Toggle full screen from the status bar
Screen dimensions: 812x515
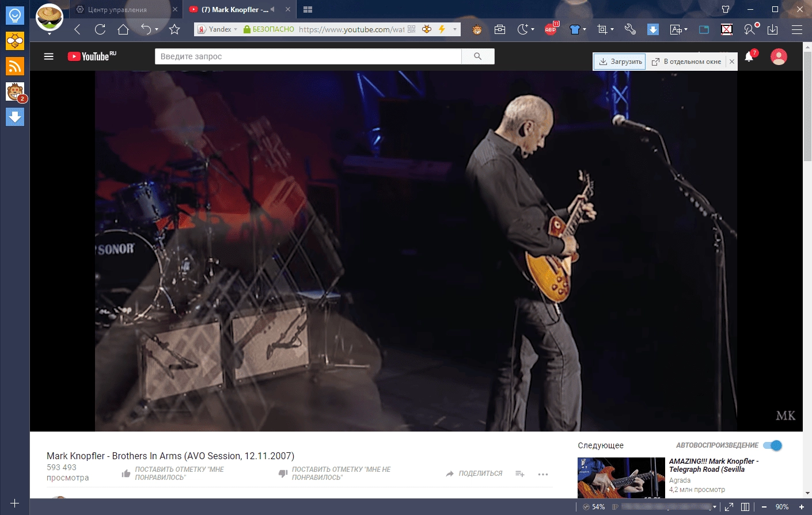click(x=729, y=507)
